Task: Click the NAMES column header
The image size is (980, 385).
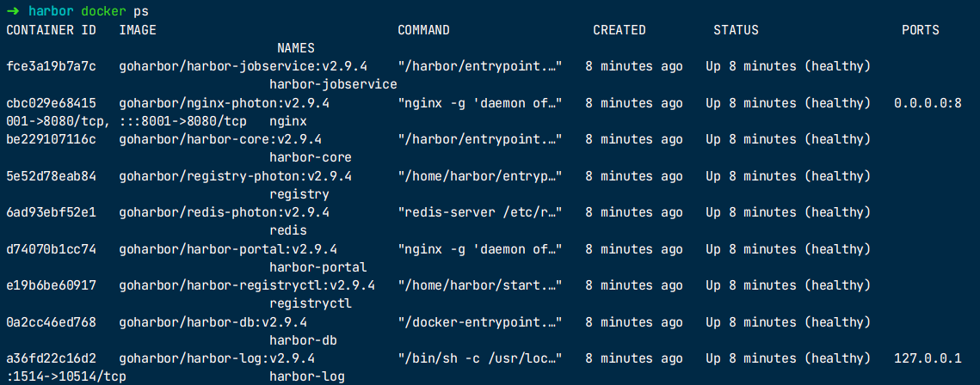Action: (296, 48)
